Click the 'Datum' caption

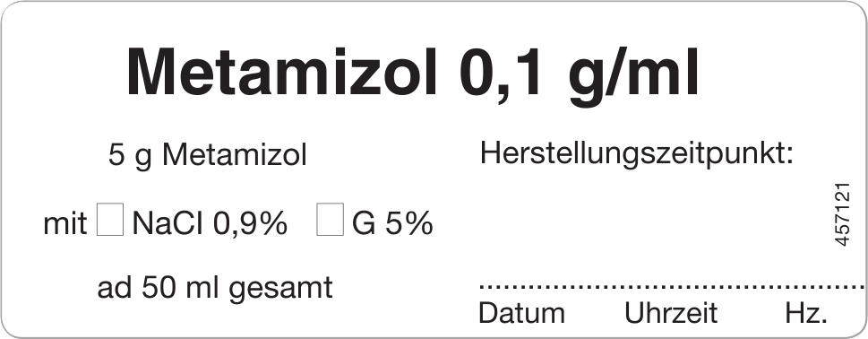521,314
